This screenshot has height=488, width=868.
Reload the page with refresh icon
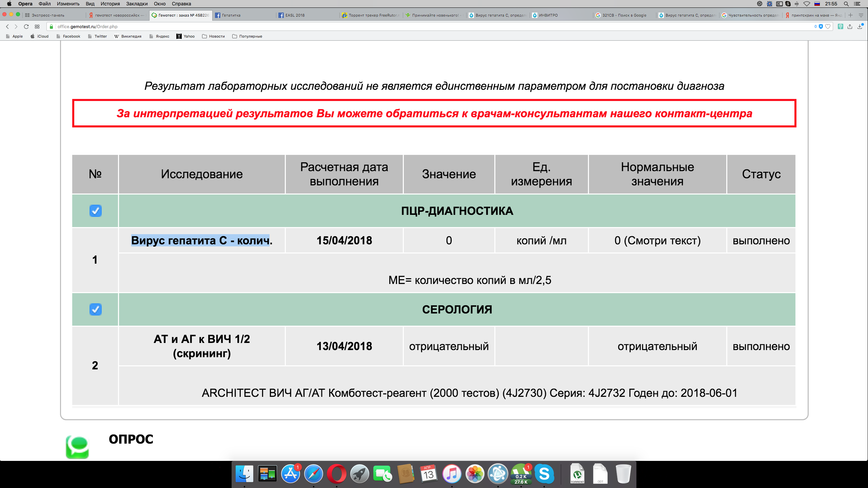pyautogui.click(x=26, y=26)
